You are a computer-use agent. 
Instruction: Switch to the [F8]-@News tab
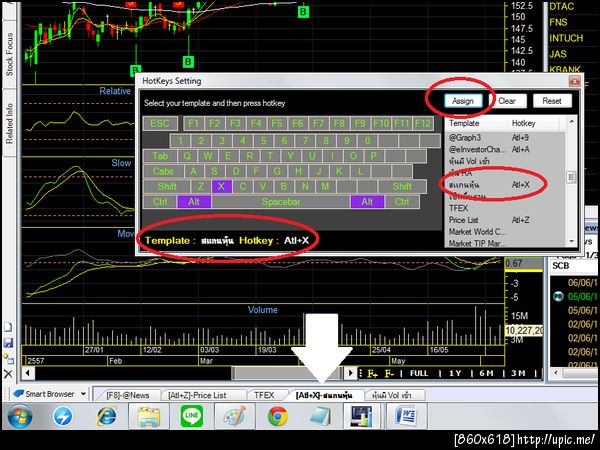pyautogui.click(x=128, y=395)
